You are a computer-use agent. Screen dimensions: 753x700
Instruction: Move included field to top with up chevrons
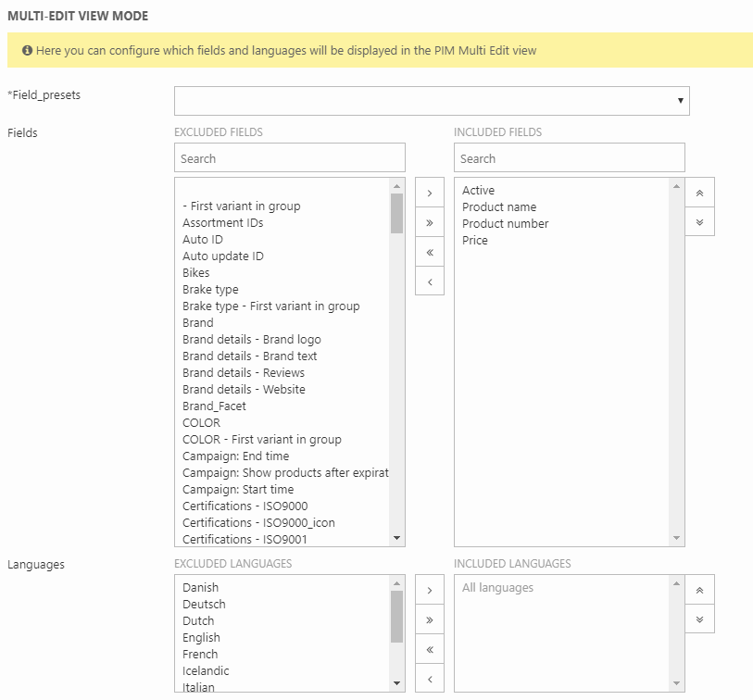699,193
